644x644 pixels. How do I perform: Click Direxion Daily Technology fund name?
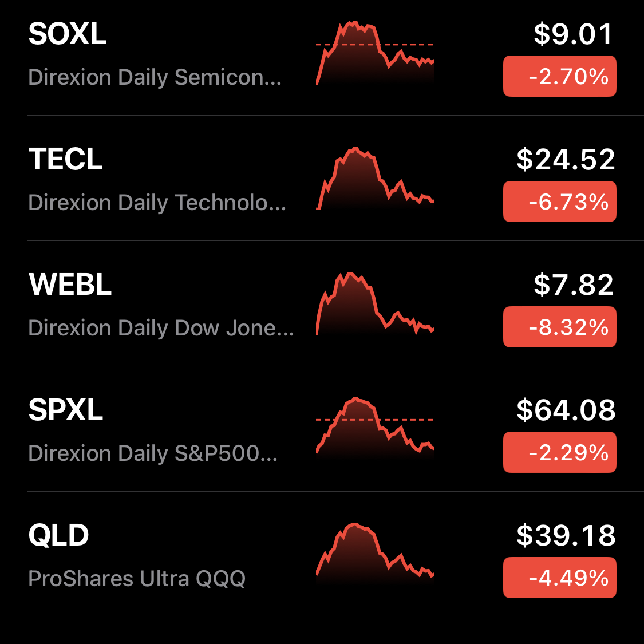click(157, 203)
